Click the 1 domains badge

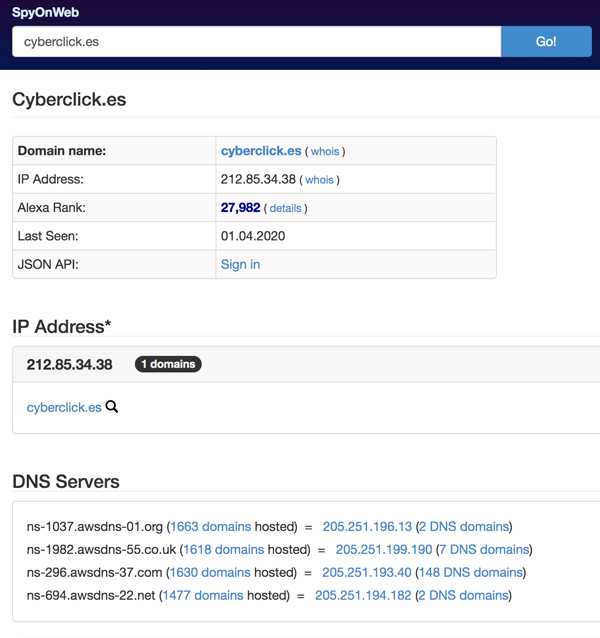click(168, 364)
